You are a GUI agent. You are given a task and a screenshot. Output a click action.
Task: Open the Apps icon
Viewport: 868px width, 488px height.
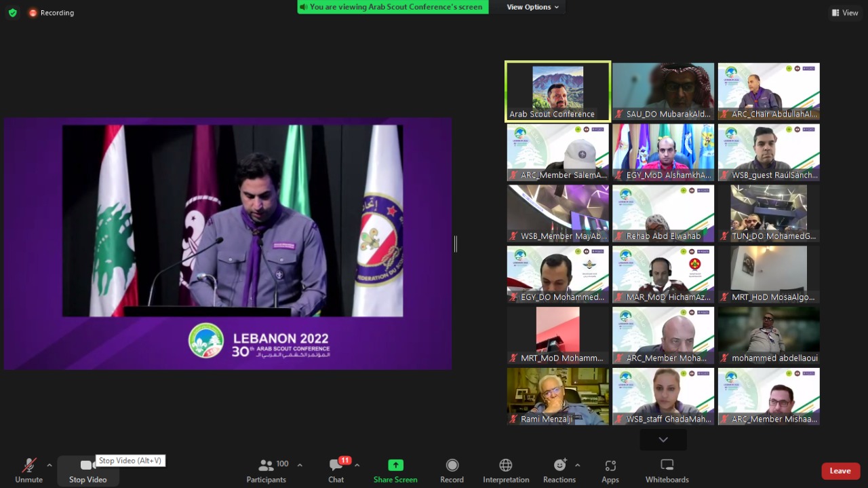pyautogui.click(x=610, y=466)
